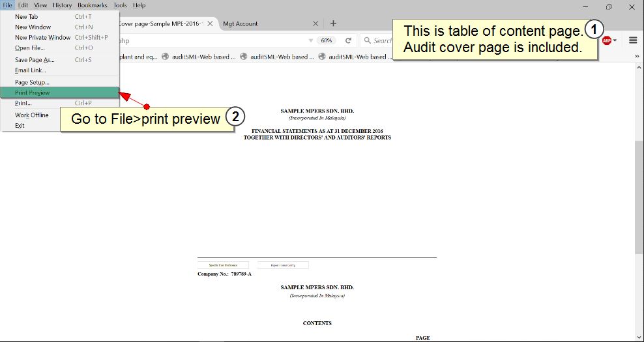Close the Mgt Account tab
644x342 pixels.
click(315, 23)
